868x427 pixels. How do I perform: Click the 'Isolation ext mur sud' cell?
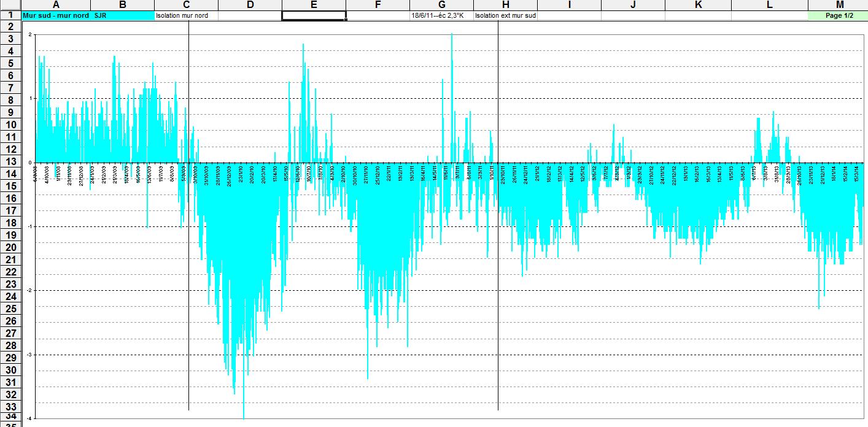coord(505,15)
